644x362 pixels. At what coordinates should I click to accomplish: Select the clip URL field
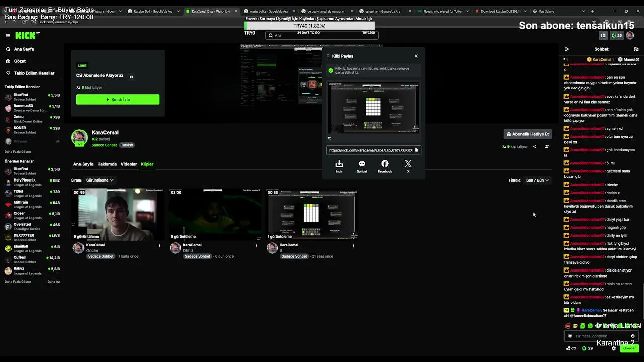[373, 150]
